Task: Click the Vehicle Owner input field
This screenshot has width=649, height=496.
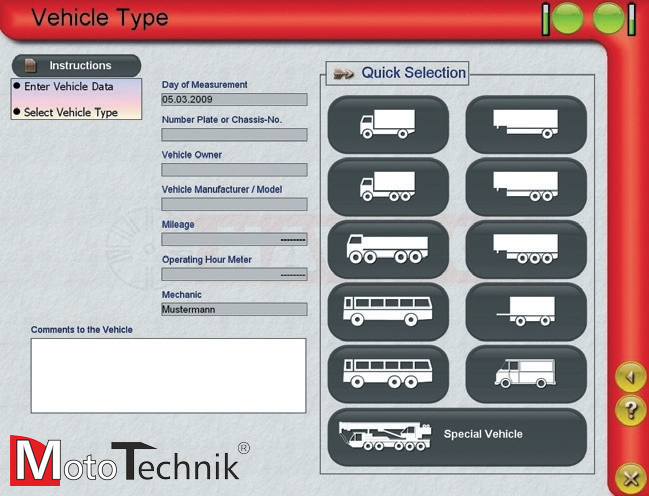Action: [x=234, y=169]
